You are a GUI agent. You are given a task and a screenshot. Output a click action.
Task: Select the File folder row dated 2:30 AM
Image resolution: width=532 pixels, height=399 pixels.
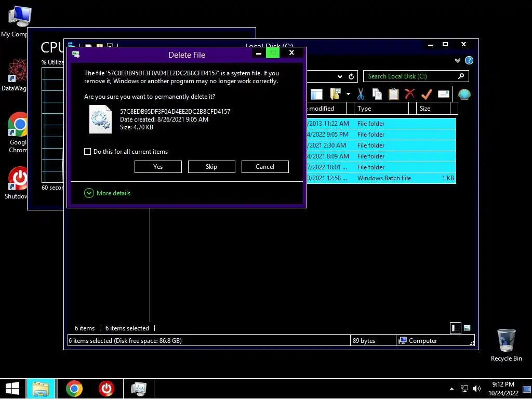(381, 145)
